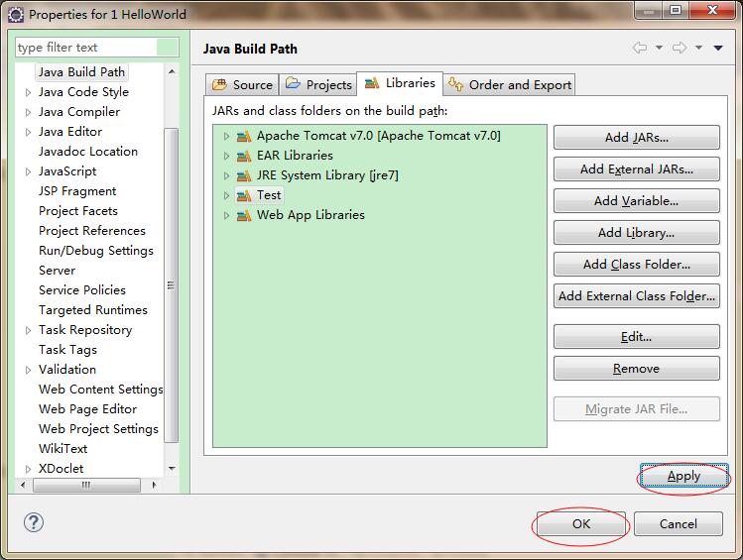
Task: Click the Source tab package icon
Action: [219, 84]
